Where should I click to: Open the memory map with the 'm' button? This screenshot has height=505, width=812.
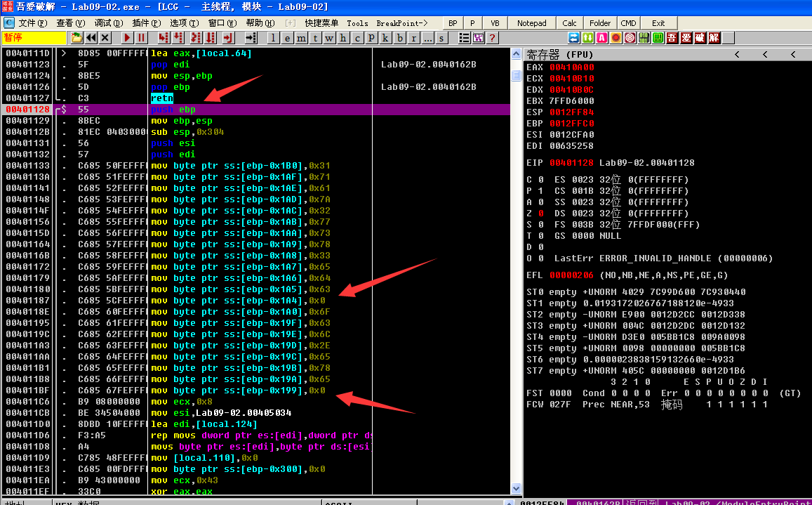[301, 38]
